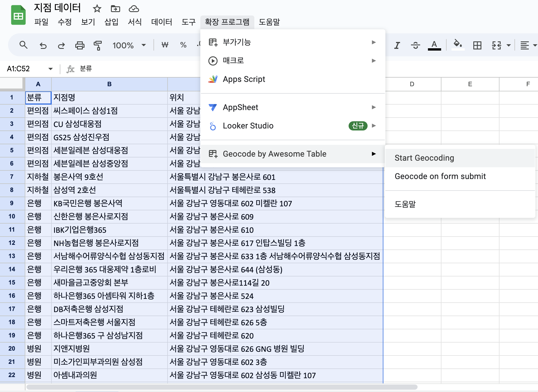This screenshot has width=538, height=392.
Task: Open the name box range dropdown
Action: click(x=51, y=69)
